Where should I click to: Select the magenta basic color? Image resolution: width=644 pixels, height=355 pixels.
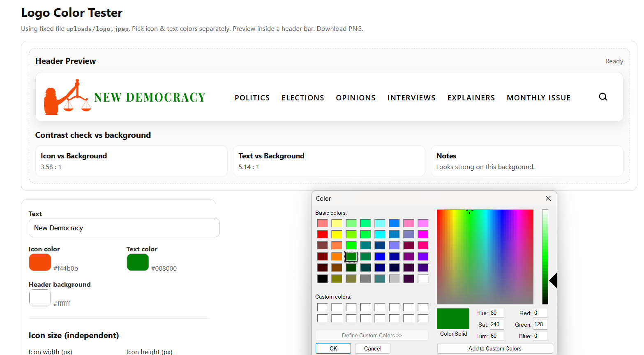(423, 234)
